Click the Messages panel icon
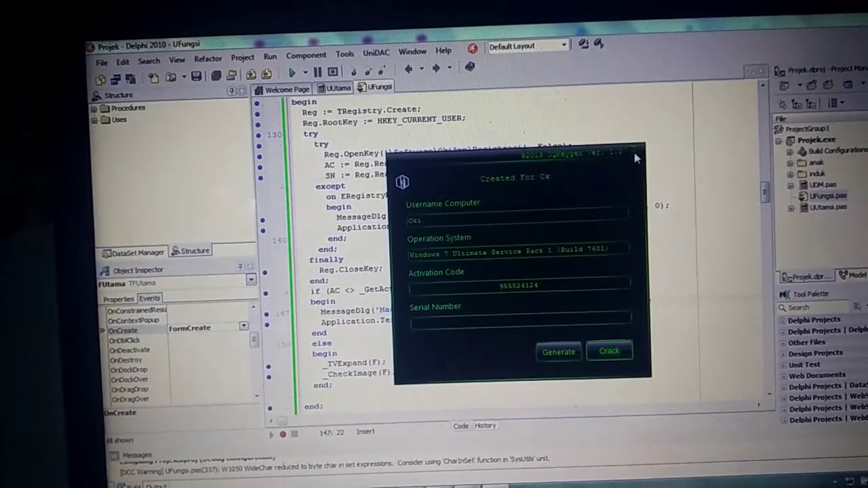 [x=114, y=455]
